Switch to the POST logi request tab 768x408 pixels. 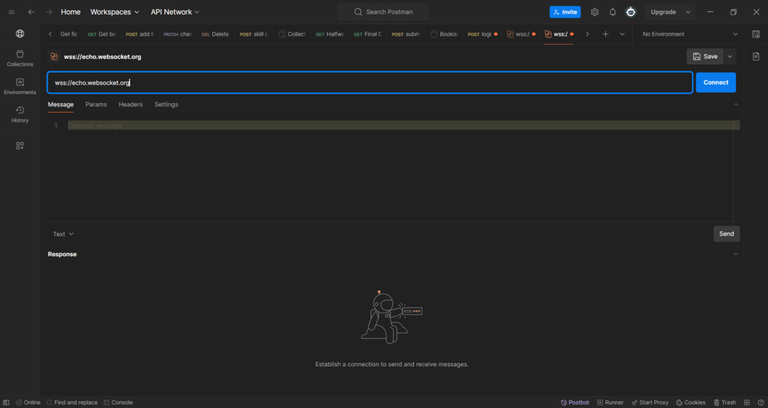(482, 34)
